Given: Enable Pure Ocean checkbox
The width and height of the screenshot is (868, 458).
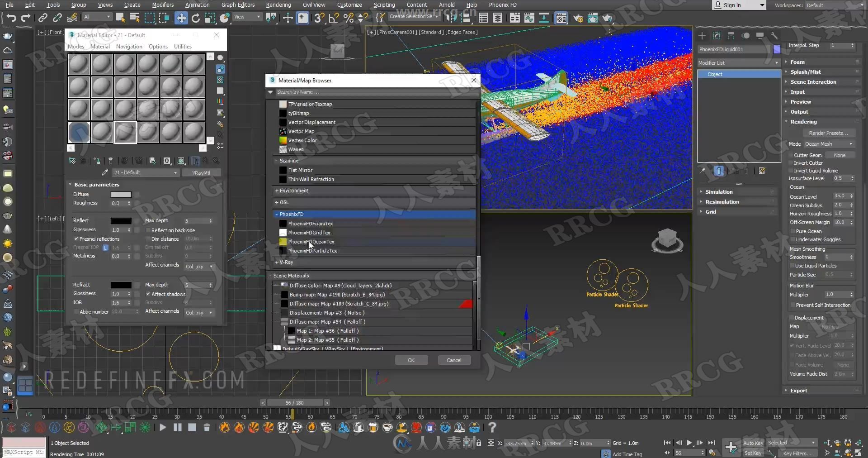Looking at the screenshot, I should [x=792, y=231].
